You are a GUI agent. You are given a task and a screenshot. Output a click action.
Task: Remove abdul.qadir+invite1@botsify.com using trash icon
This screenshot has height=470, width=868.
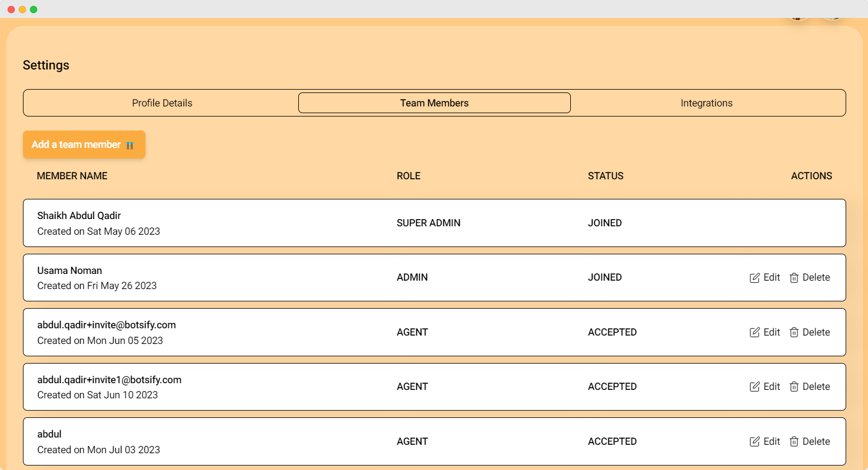pyautogui.click(x=794, y=387)
